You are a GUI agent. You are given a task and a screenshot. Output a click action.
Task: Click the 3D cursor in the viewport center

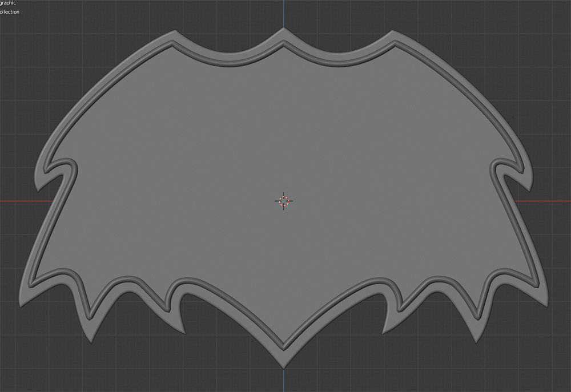click(x=284, y=200)
